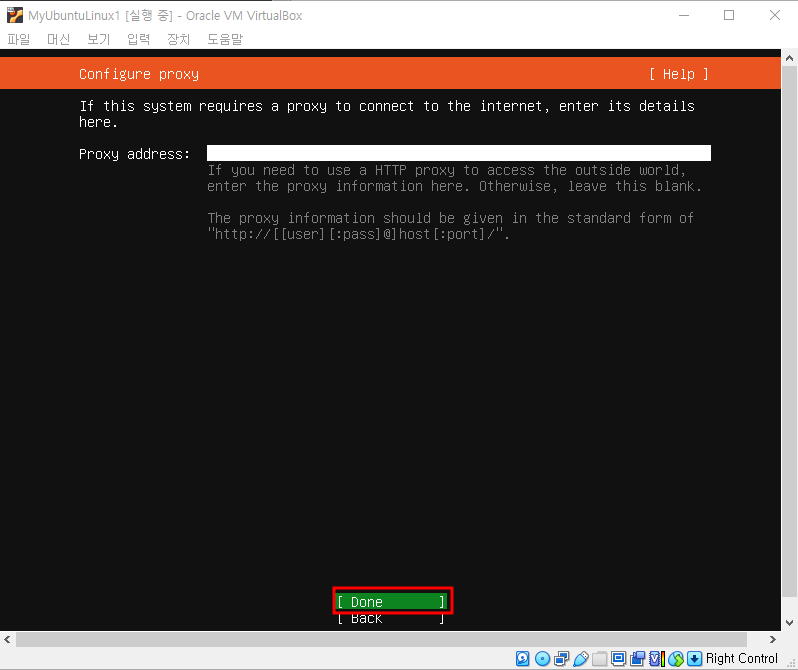
Task: Click the CPU virtualization status icon
Action: (657, 658)
